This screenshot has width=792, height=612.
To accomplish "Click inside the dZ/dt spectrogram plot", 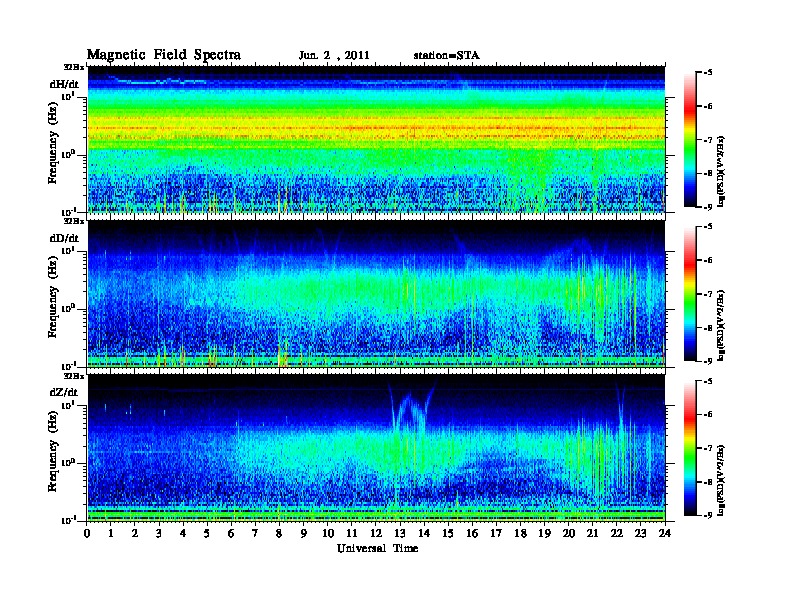I will tap(376, 448).
